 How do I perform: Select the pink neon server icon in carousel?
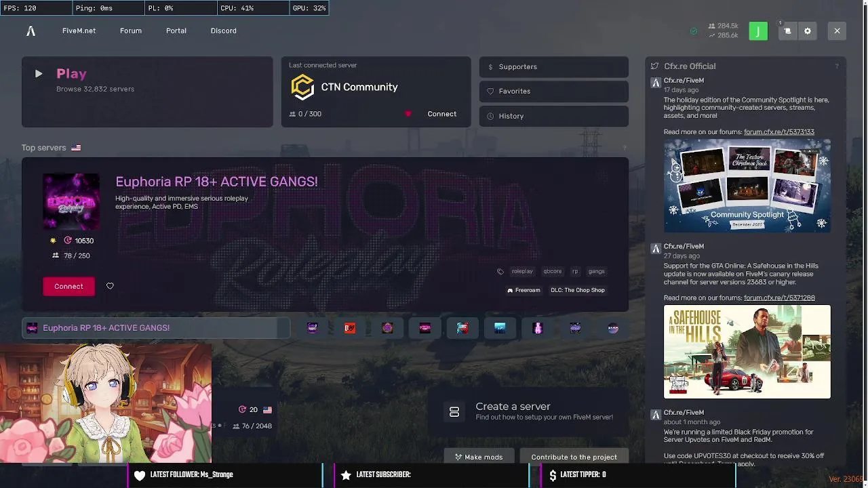coord(425,328)
